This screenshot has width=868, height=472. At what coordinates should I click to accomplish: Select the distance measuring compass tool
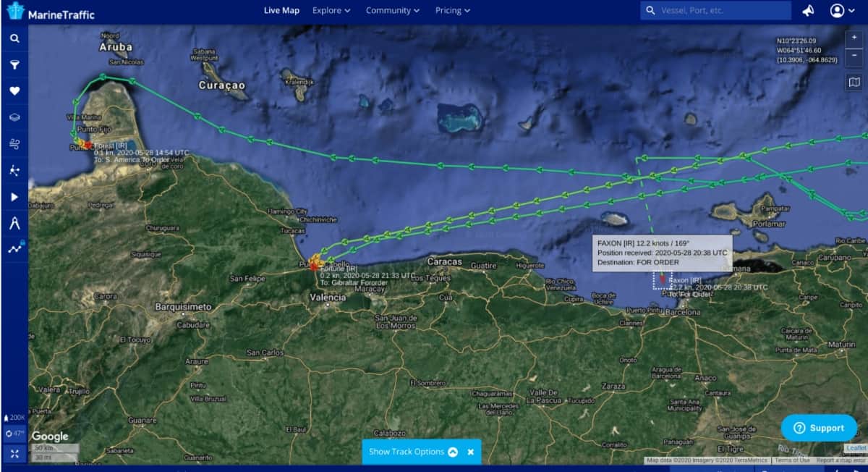pos(14,223)
